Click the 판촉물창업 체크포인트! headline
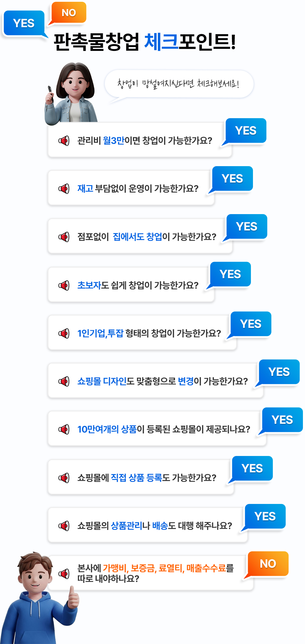Screen dimensions: 305x644 (x=145, y=42)
